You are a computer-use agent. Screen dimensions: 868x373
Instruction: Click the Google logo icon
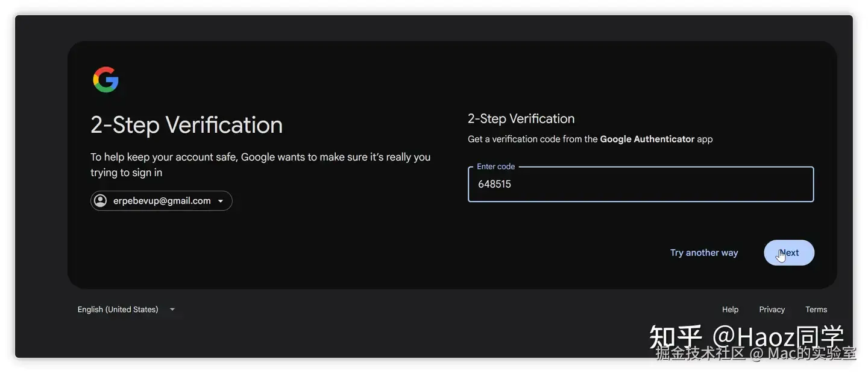pyautogui.click(x=105, y=80)
